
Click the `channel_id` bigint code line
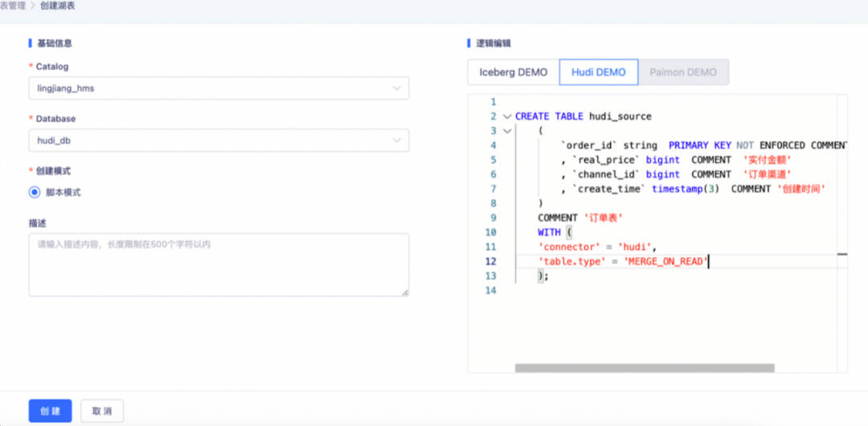(676, 174)
